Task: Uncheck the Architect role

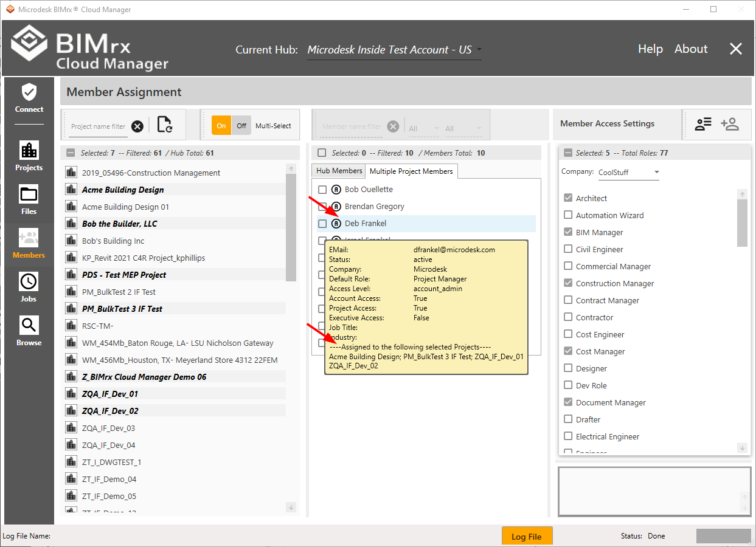Action: click(x=568, y=198)
